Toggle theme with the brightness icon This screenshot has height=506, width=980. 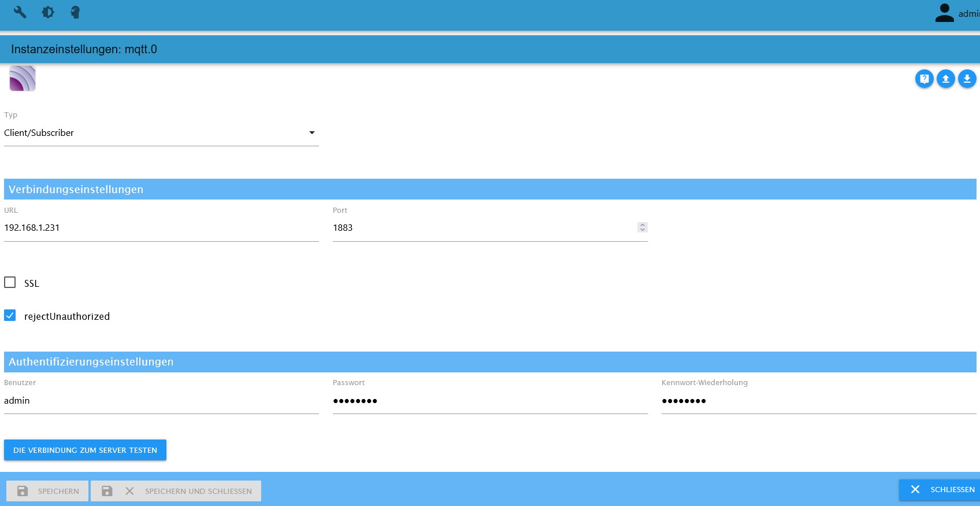48,12
